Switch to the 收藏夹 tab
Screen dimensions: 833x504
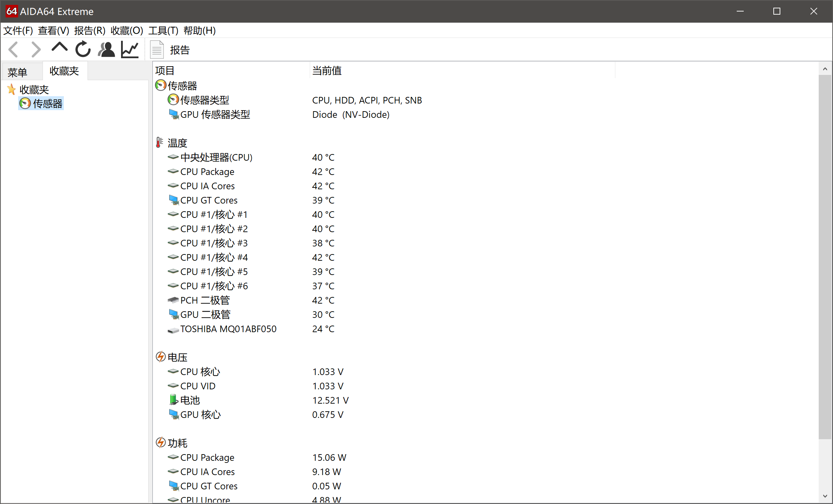(x=65, y=71)
